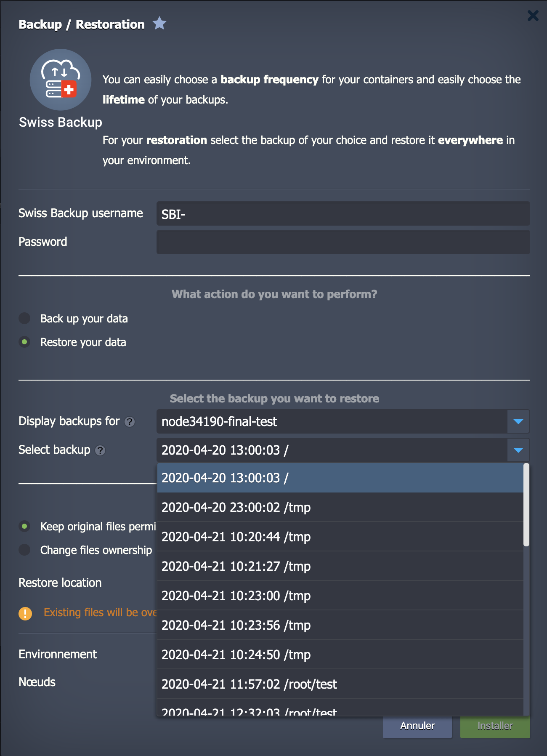Choose the Change files ownership option
The width and height of the screenshot is (547, 756).
[25, 550]
